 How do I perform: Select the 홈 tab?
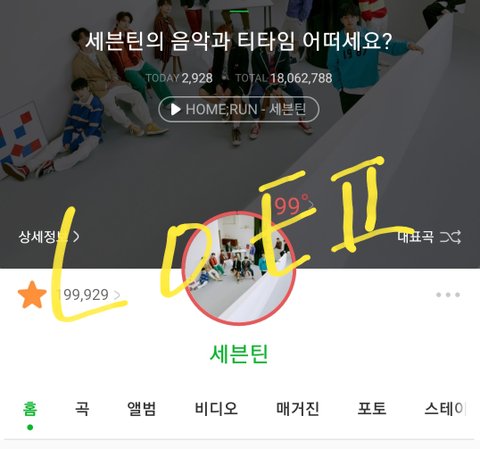(30, 408)
